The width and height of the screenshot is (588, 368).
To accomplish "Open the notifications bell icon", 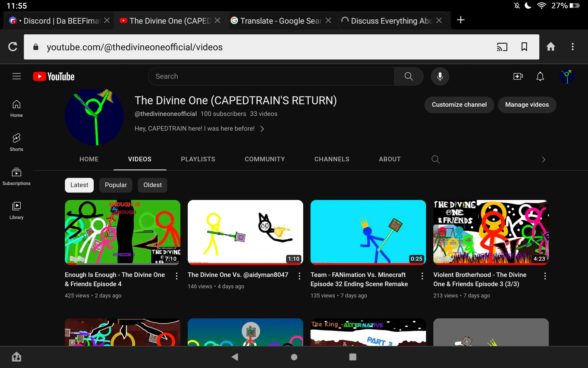I will (x=540, y=76).
